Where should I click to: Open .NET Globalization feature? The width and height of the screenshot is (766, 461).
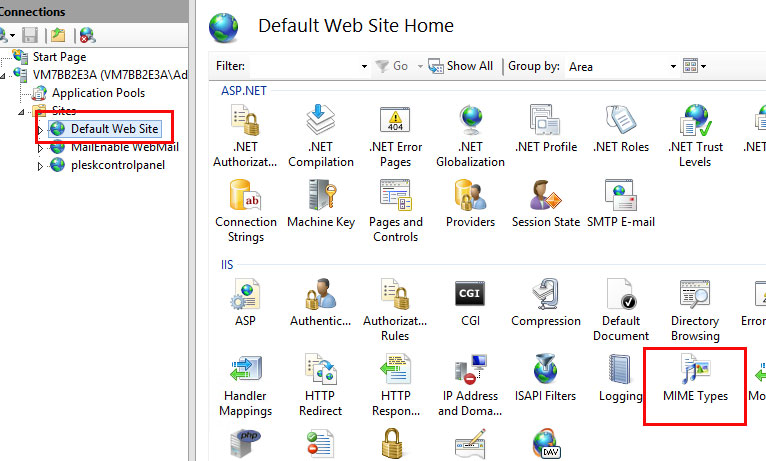pyautogui.click(x=470, y=136)
